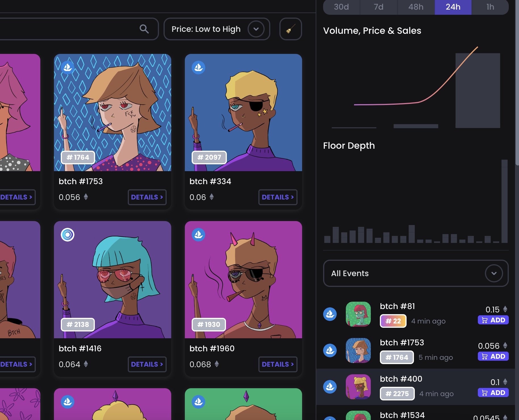The width and height of the screenshot is (519, 420).
Task: Click the "4 min ago" text for btch #81
Action: point(428,321)
